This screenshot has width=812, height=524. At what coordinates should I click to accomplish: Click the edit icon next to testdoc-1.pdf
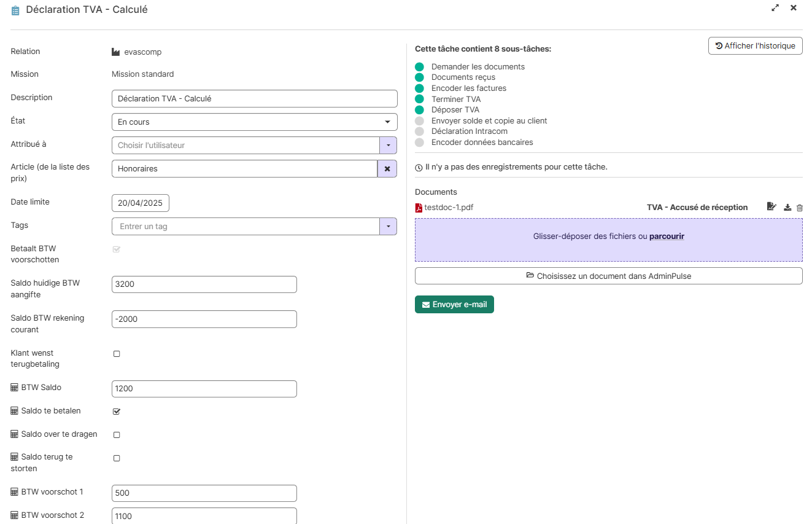pos(771,207)
